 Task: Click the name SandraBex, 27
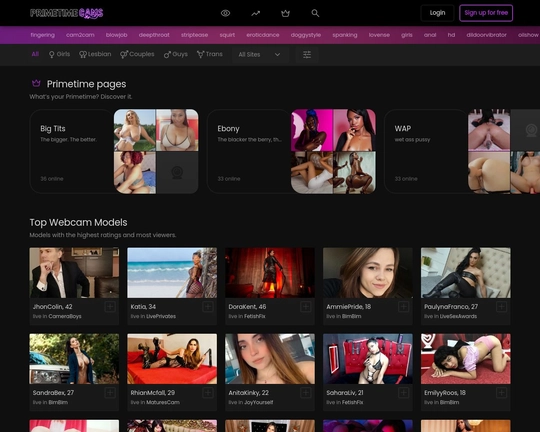(x=53, y=393)
